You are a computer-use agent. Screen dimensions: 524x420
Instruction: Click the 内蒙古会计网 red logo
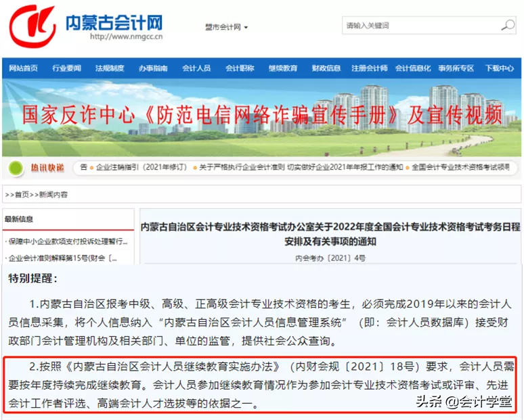tap(32, 26)
